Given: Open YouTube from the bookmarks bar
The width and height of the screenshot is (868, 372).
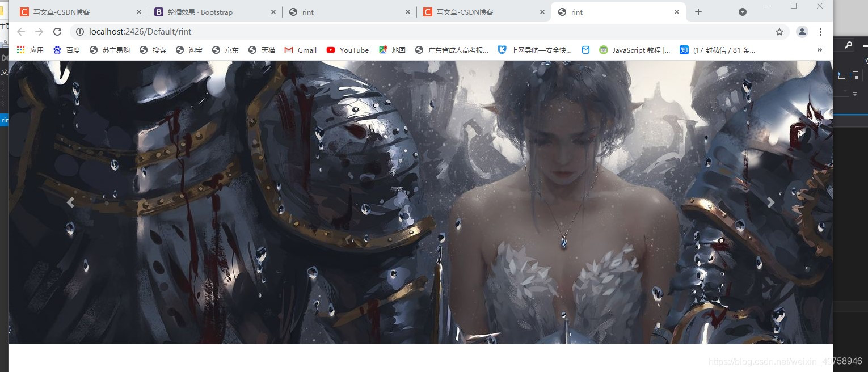Looking at the screenshot, I should pyautogui.click(x=347, y=50).
